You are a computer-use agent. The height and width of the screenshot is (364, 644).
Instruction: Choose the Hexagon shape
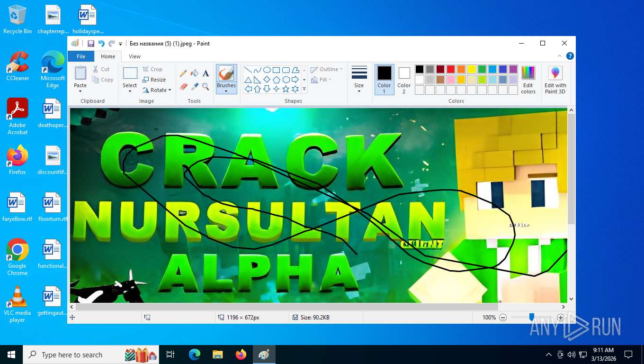pyautogui.click(x=286, y=79)
